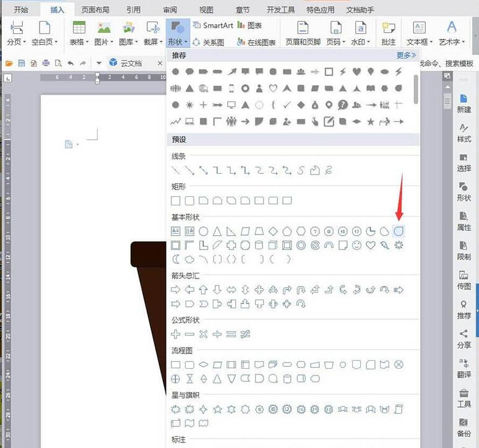Click the 批注 comment button

click(389, 33)
